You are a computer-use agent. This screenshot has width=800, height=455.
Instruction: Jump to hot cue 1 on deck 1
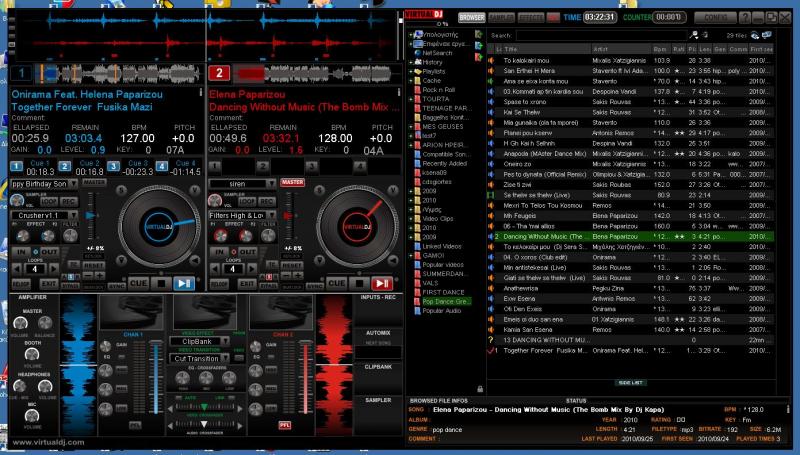click(17, 166)
